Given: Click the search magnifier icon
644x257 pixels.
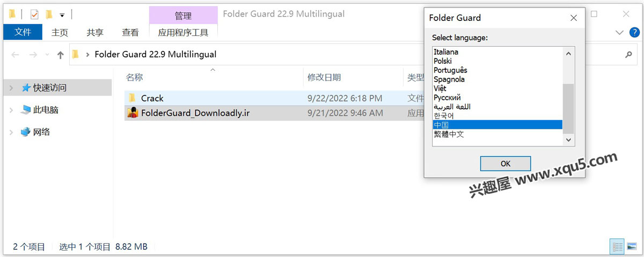Looking at the screenshot, I should [629, 55].
